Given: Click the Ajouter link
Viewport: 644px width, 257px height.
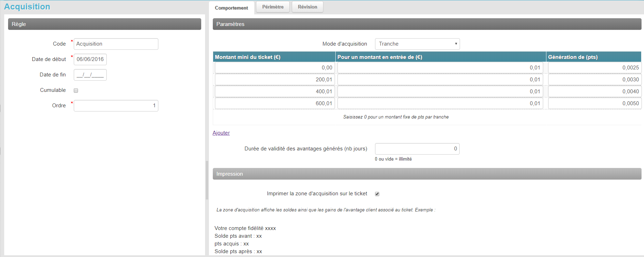Looking at the screenshot, I should pyautogui.click(x=221, y=133).
